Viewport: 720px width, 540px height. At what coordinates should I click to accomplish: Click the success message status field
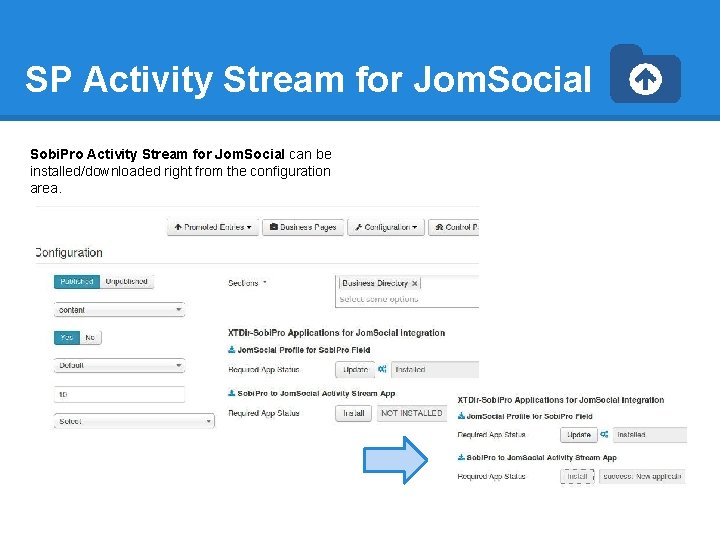643,476
